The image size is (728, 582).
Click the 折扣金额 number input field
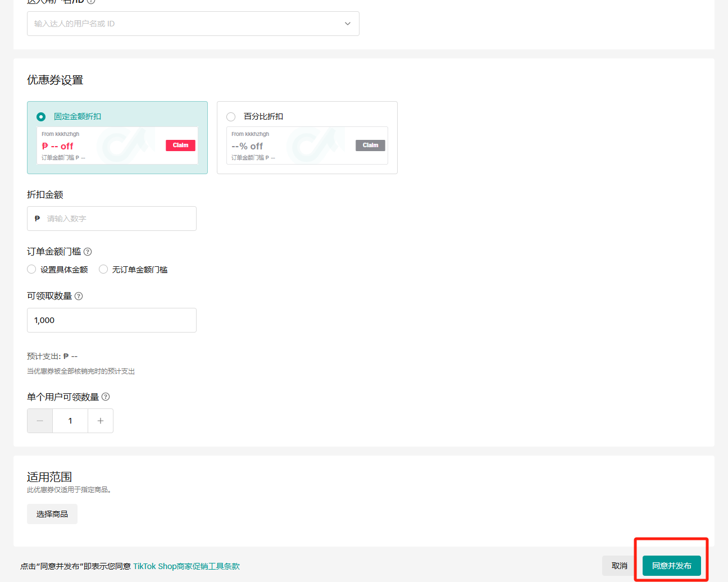point(118,219)
